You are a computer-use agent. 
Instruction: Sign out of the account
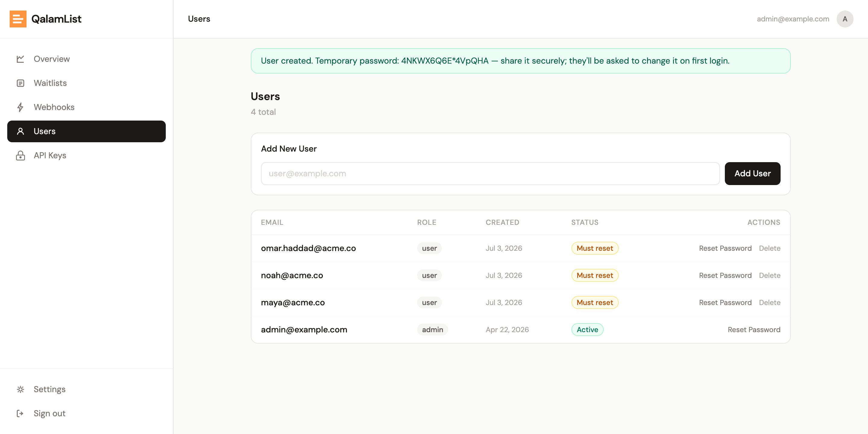[86, 414]
